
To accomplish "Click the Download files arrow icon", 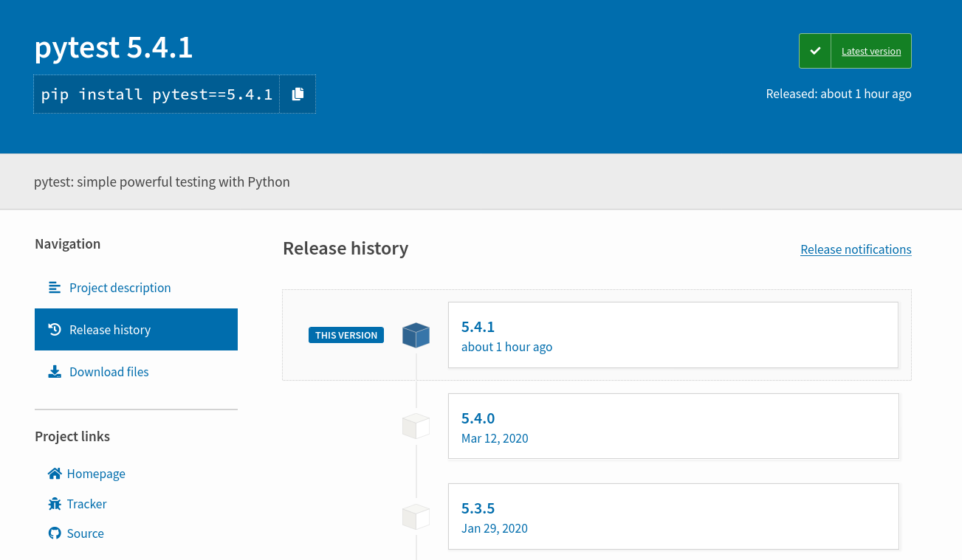I will pos(55,372).
